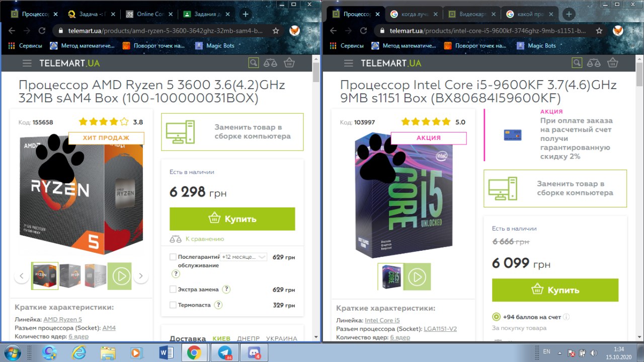
Task: Open Magic Bots bookmark in left browser
Action: [215, 45]
